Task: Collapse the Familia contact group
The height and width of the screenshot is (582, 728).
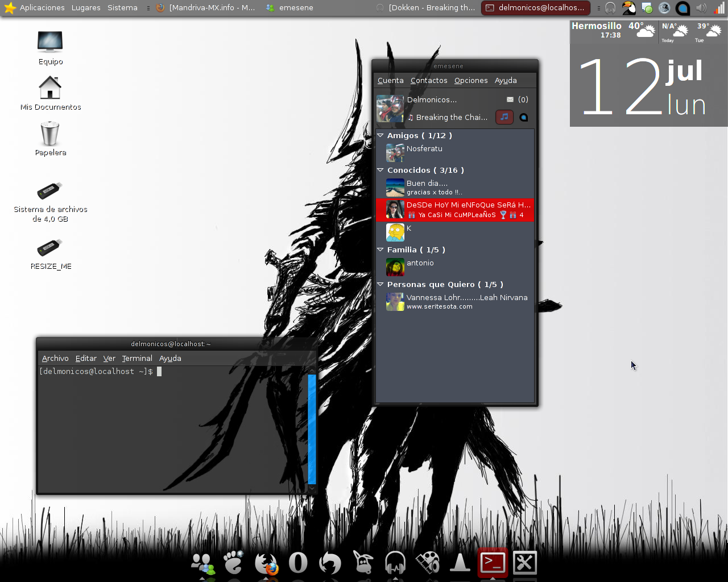Action: [x=380, y=250]
